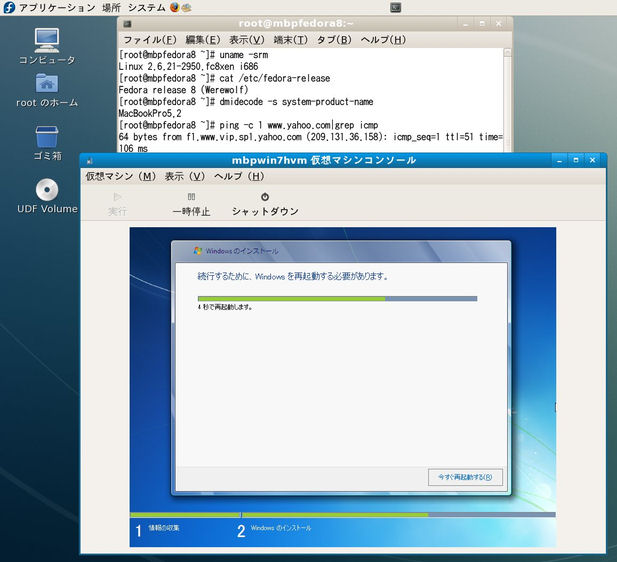Click the restart countdown progress bar
617x562 pixels.
337,299
